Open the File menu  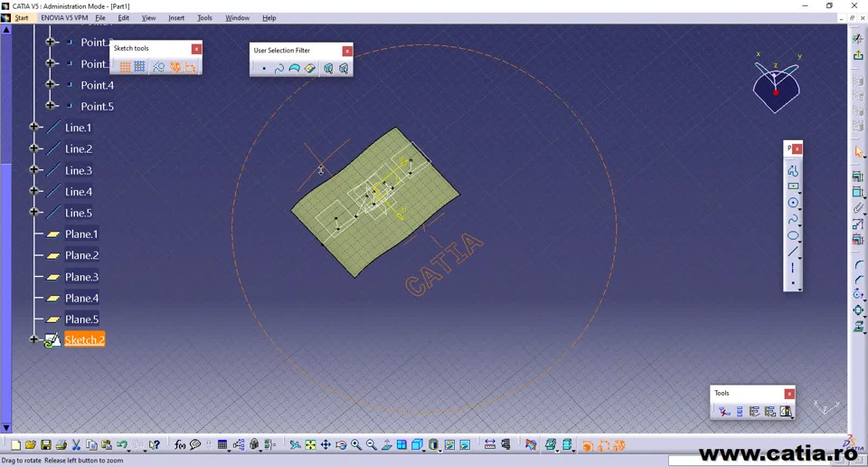tap(100, 18)
